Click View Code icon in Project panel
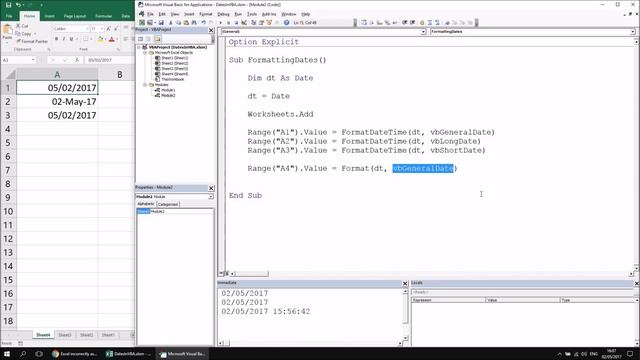The height and width of the screenshot is (360, 640). click(x=140, y=39)
